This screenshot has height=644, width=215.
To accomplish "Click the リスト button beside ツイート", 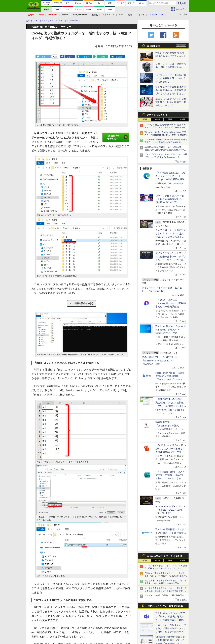I will 55,57.
